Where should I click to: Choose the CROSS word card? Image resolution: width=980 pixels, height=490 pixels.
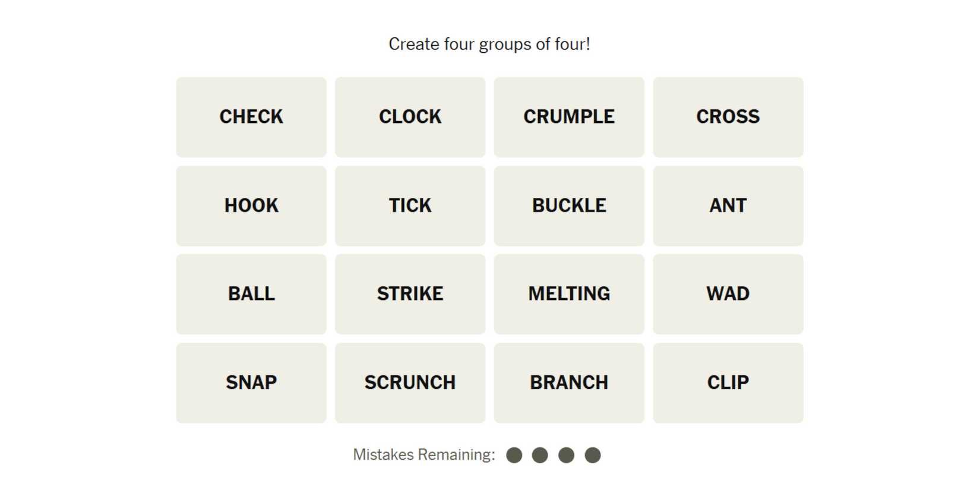(x=728, y=117)
